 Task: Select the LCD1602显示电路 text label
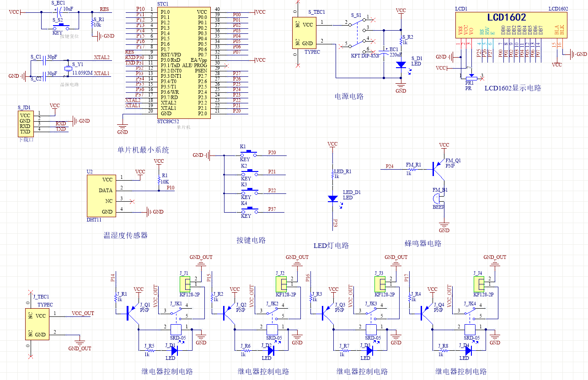[513, 88]
